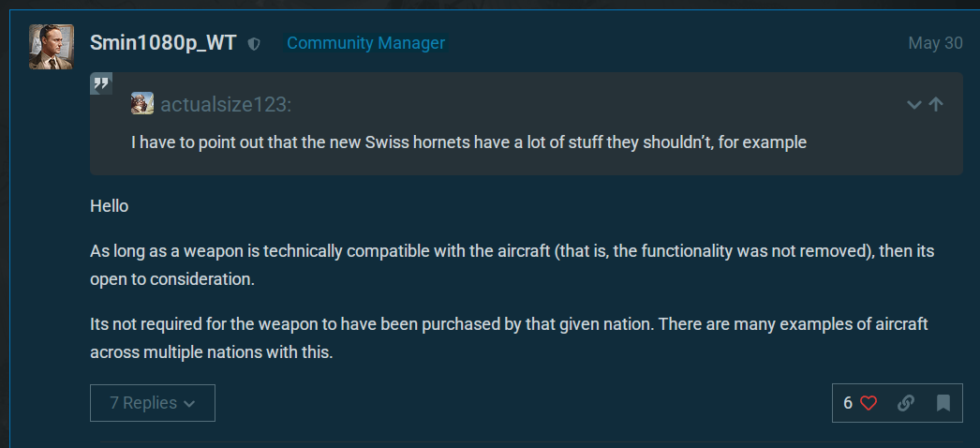Viewport: 980px width, 448px height.
Task: Expand the 7 Replies list
Action: tap(153, 403)
